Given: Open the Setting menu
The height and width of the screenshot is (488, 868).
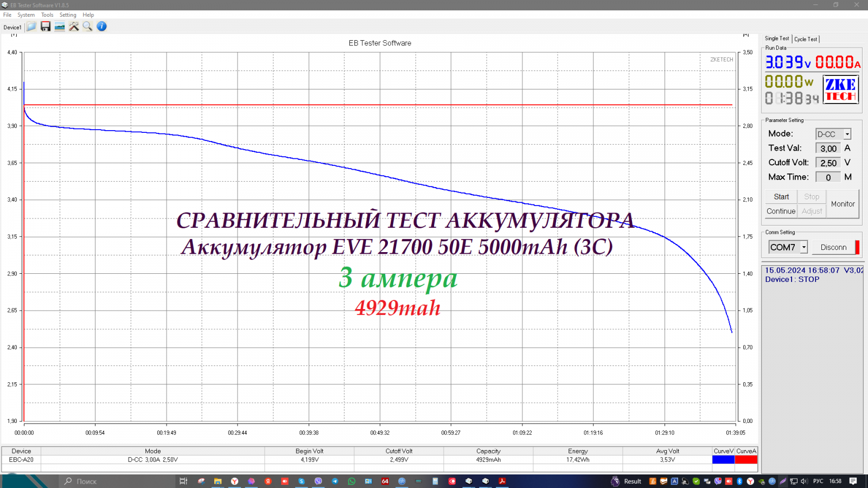Looking at the screenshot, I should (x=68, y=15).
